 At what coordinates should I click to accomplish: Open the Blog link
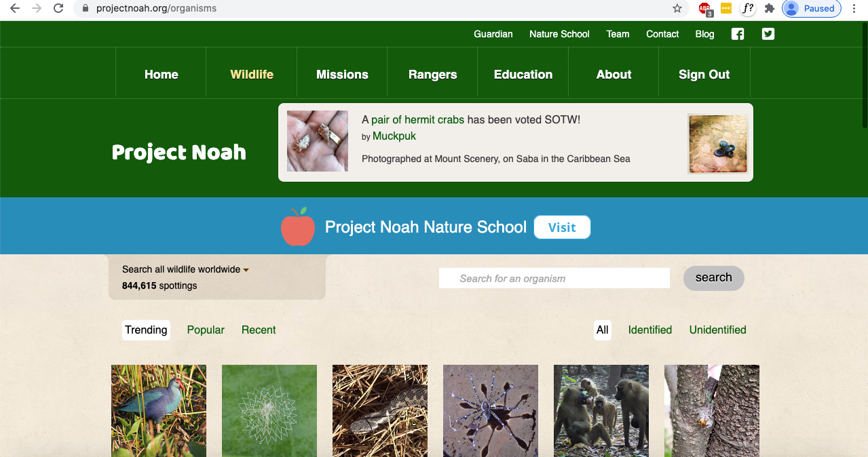pyautogui.click(x=704, y=34)
